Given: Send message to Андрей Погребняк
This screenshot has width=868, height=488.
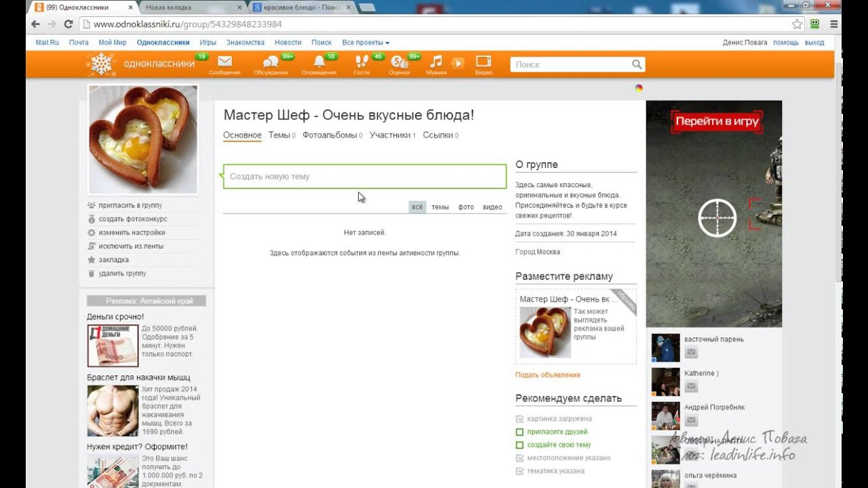Looking at the screenshot, I should 691,420.
